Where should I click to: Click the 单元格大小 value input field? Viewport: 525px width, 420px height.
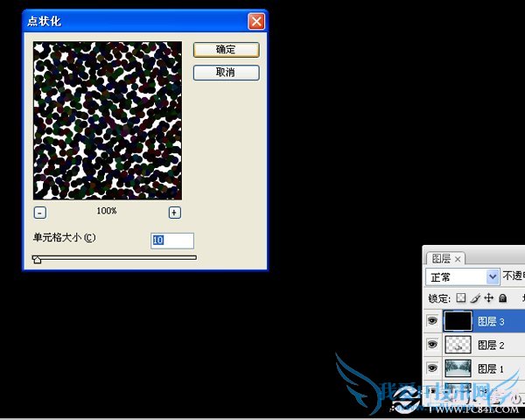pos(172,241)
